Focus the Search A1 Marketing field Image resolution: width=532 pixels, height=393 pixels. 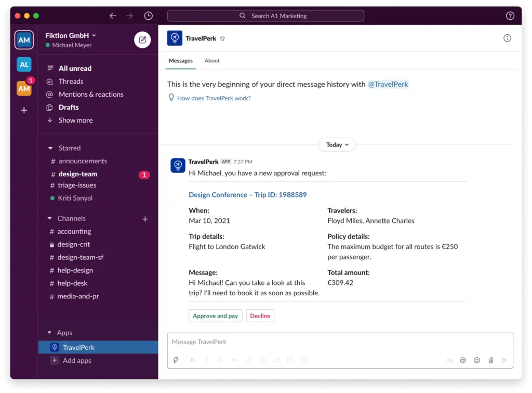click(x=265, y=16)
